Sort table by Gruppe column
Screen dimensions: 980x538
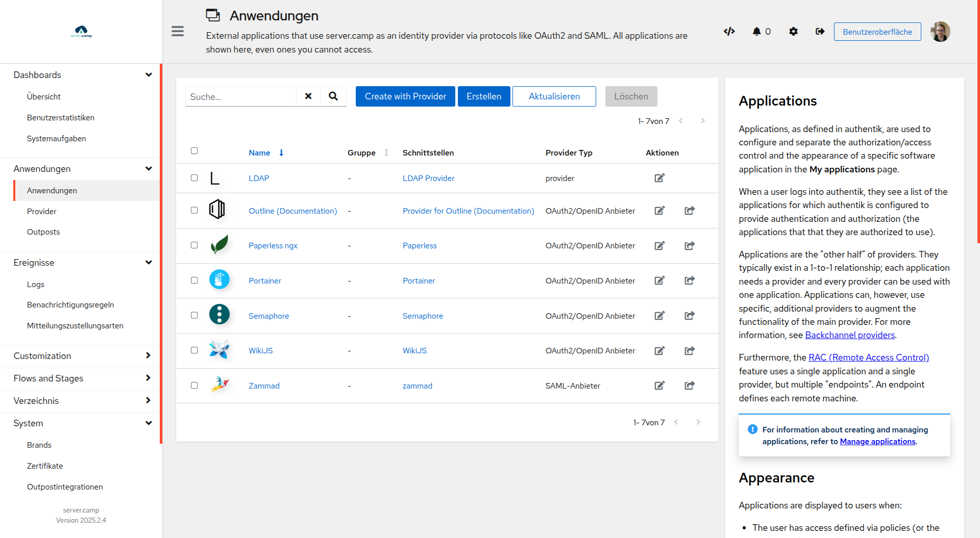click(368, 153)
